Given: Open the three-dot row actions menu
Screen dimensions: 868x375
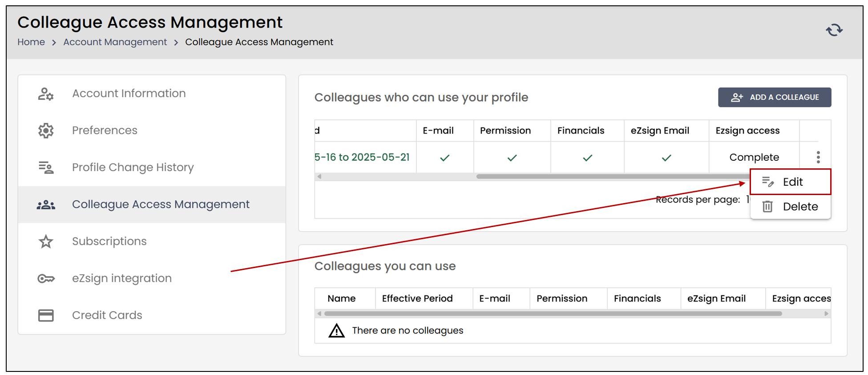Looking at the screenshot, I should pyautogui.click(x=818, y=157).
